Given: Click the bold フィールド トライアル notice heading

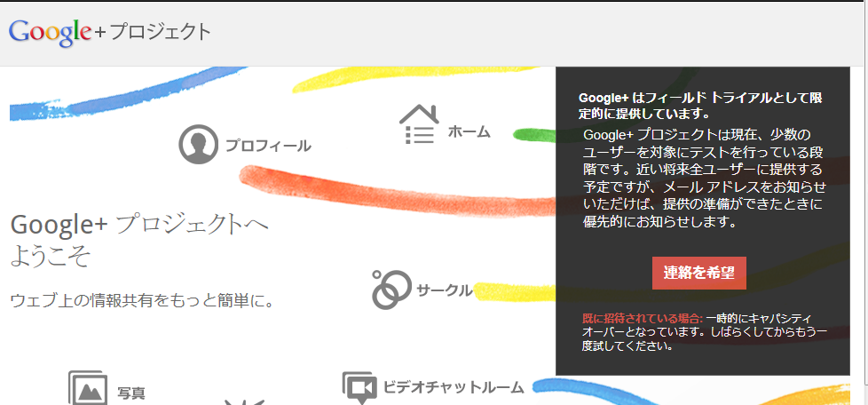Looking at the screenshot, I should point(700,106).
